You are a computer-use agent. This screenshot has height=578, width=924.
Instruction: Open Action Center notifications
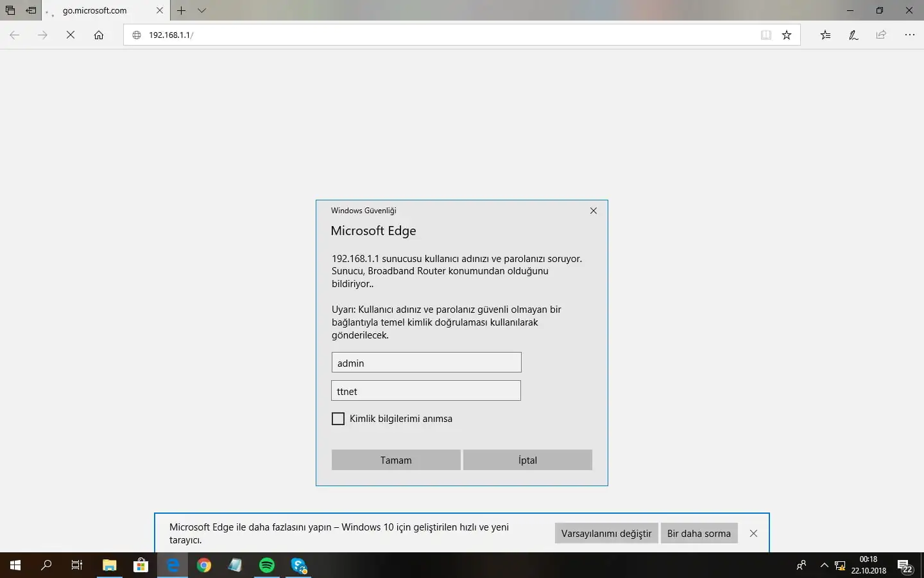point(905,565)
